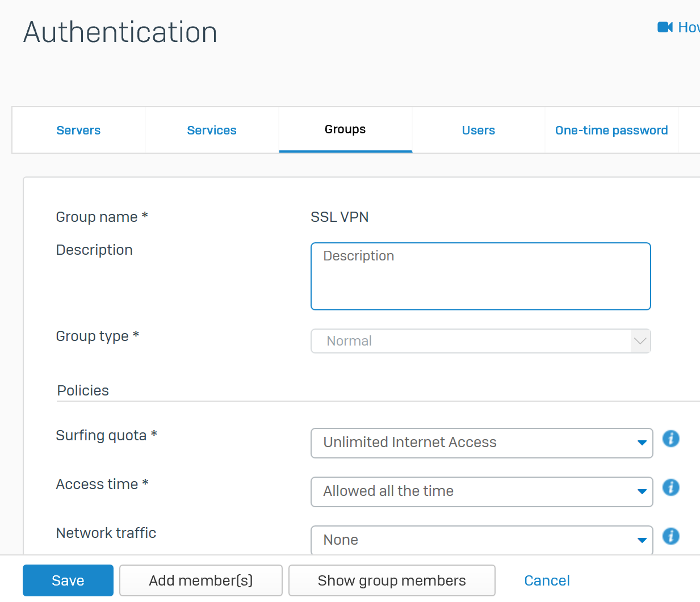
Task: Click the how-to video camera icon
Action: 665,27
